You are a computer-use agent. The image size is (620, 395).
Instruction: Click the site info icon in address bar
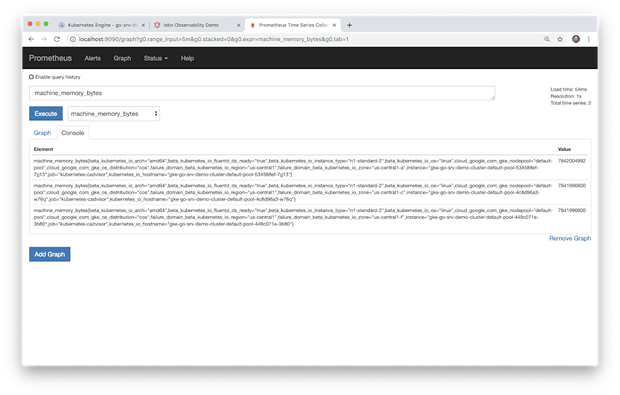(x=73, y=39)
